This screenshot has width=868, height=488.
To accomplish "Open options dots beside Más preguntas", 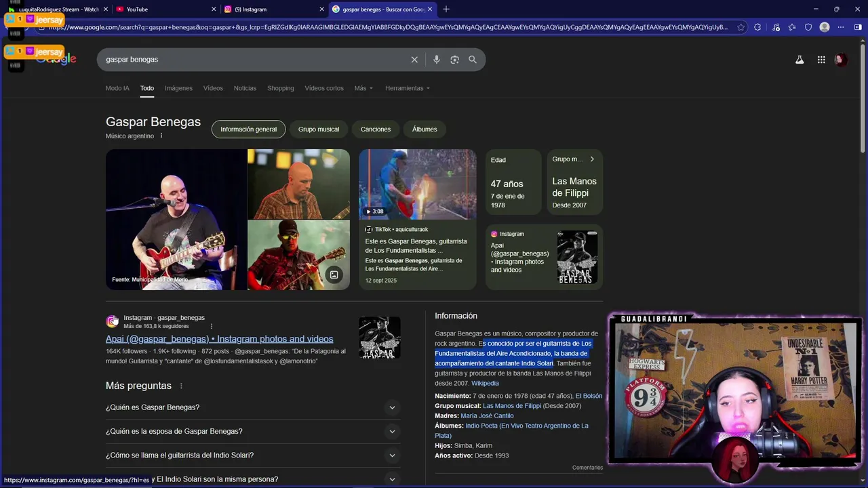I will tap(181, 386).
